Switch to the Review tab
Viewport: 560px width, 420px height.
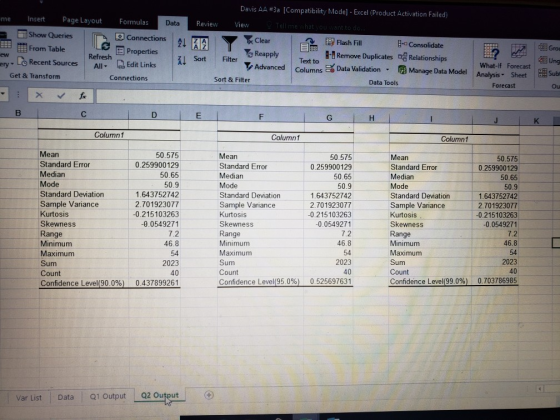[207, 24]
